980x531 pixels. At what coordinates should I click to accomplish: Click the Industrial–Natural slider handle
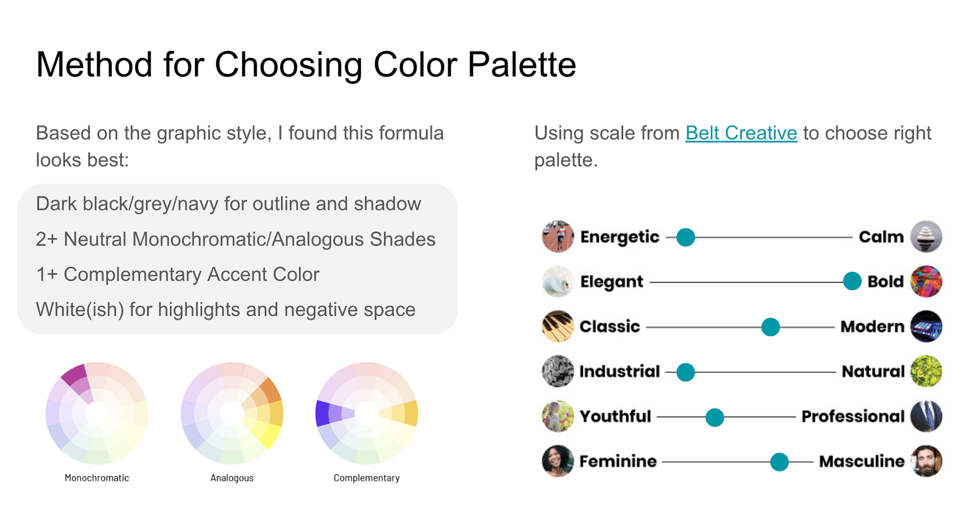[685, 372]
